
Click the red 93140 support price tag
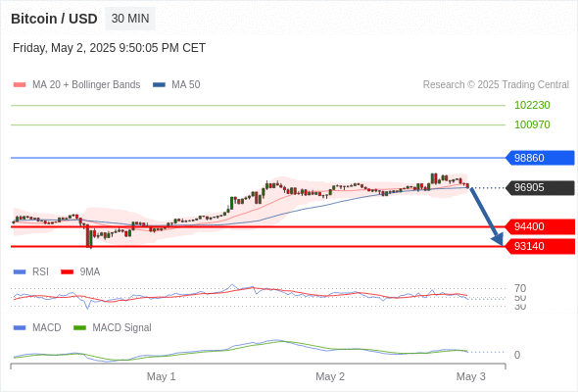(540, 246)
